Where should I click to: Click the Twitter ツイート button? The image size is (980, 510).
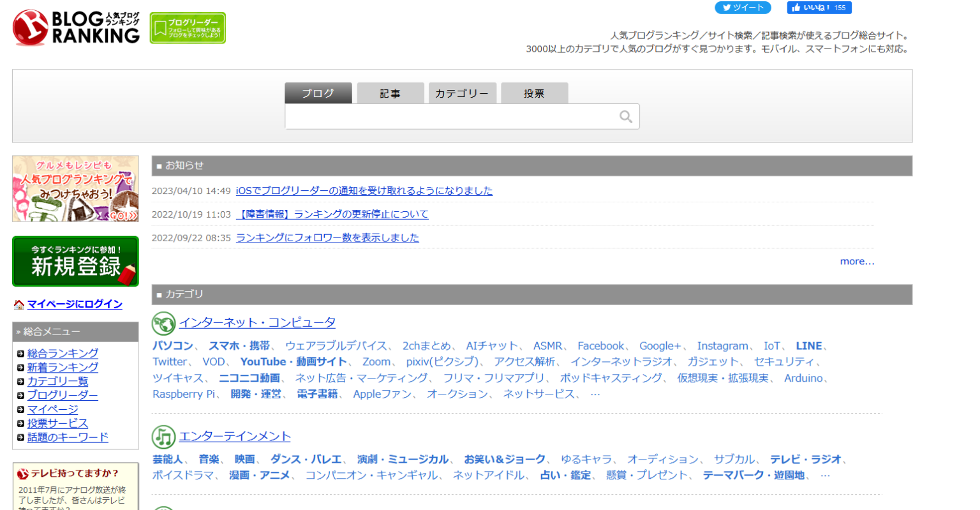pyautogui.click(x=743, y=8)
